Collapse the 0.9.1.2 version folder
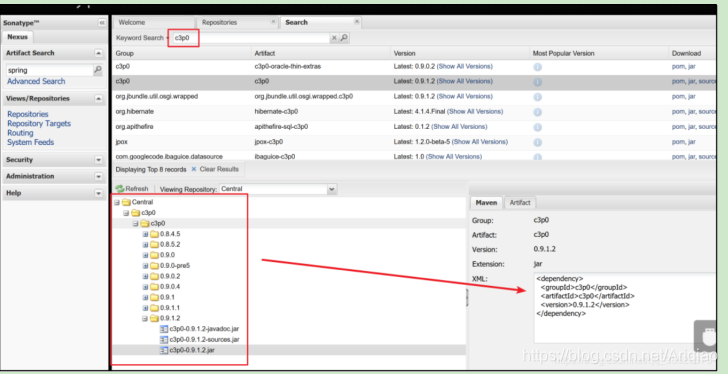 point(145,319)
